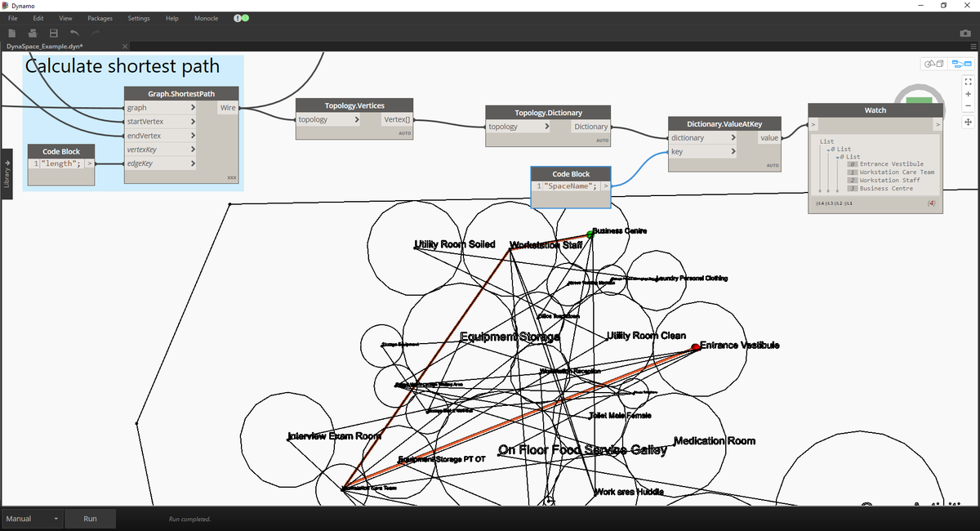
Task: Click the value output port
Action: [770, 138]
